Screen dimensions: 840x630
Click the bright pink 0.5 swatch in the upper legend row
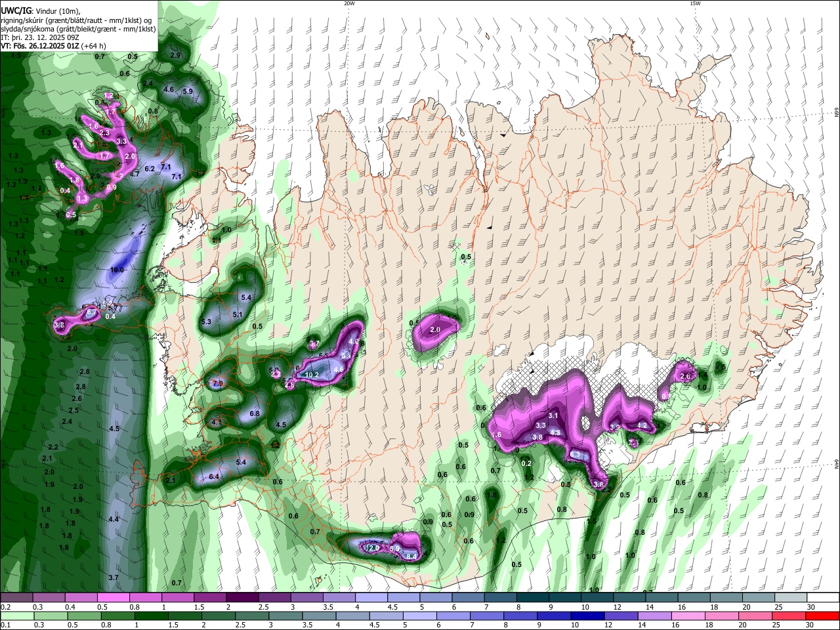[x=113, y=598]
